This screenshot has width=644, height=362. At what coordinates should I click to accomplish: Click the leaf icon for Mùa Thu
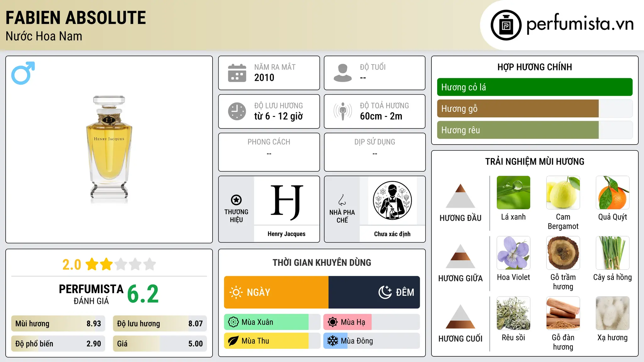[x=233, y=341]
